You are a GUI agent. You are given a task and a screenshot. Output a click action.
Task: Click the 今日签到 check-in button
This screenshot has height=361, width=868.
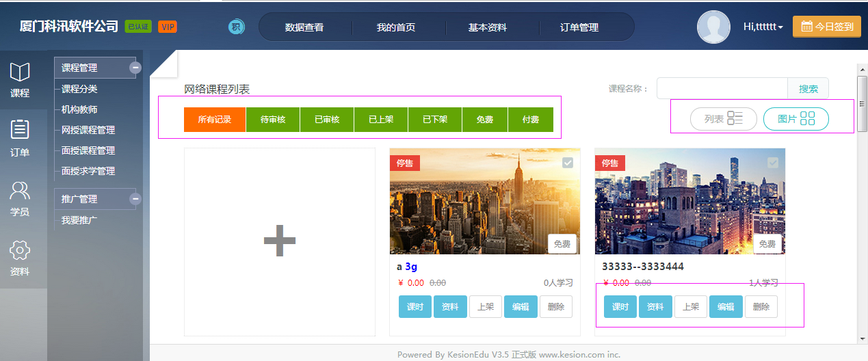pyautogui.click(x=826, y=27)
